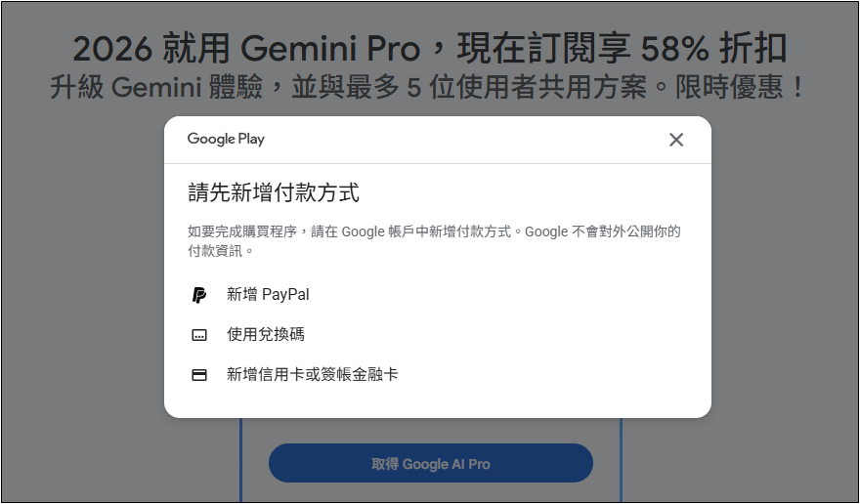Select 新增信用卡或簽帳金融卡 payment option
The image size is (860, 504).
pos(312,375)
